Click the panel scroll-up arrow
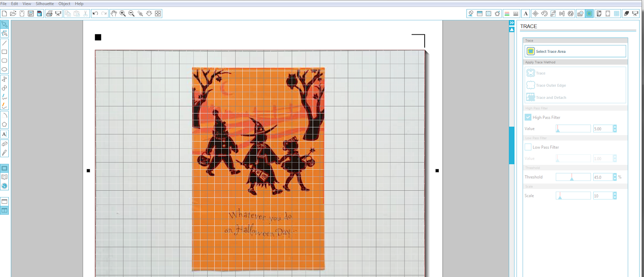644x277 pixels. tap(512, 29)
